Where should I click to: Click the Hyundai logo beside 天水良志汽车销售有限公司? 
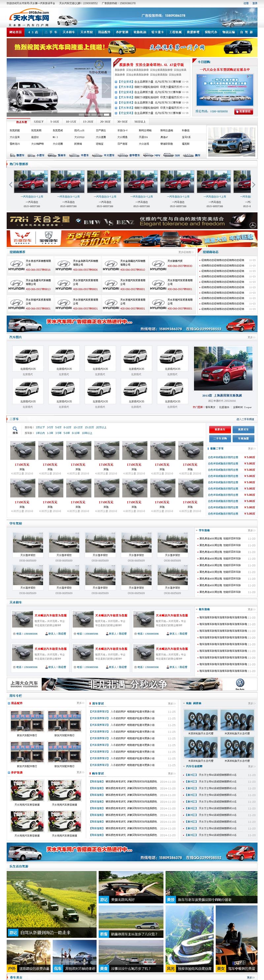click(16, 266)
